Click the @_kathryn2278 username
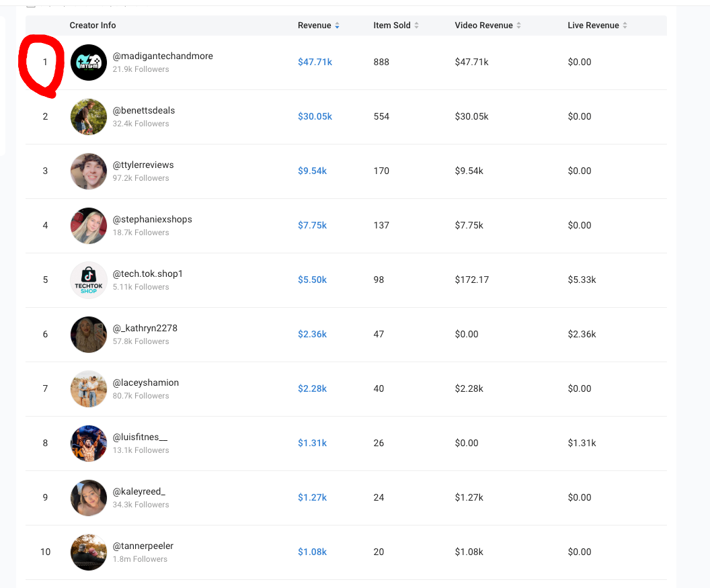710x588 pixels. tap(145, 328)
